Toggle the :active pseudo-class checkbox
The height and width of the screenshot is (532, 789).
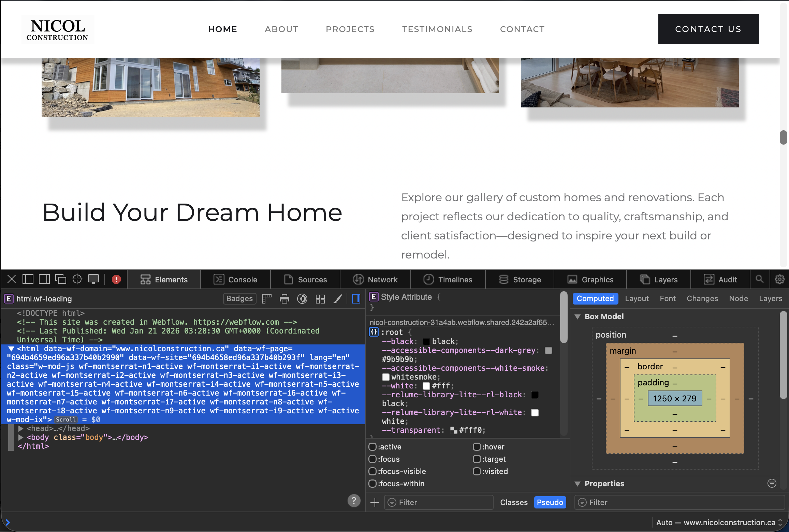click(372, 447)
